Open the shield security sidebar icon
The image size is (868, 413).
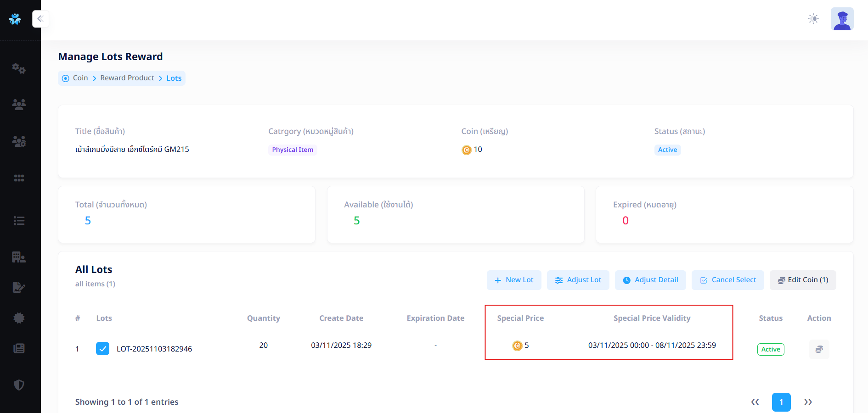[19, 385]
